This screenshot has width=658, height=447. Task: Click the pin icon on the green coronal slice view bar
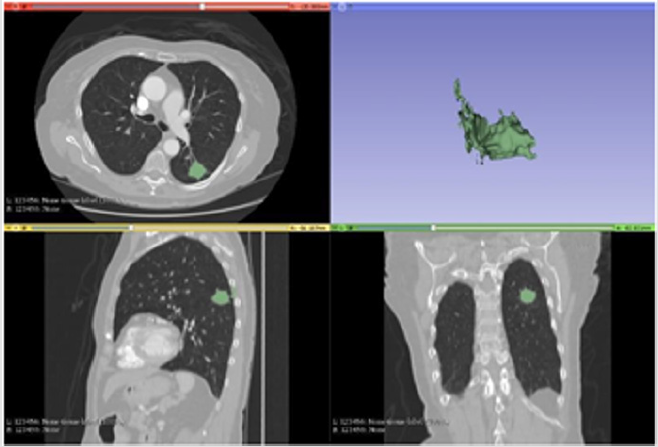pos(335,228)
